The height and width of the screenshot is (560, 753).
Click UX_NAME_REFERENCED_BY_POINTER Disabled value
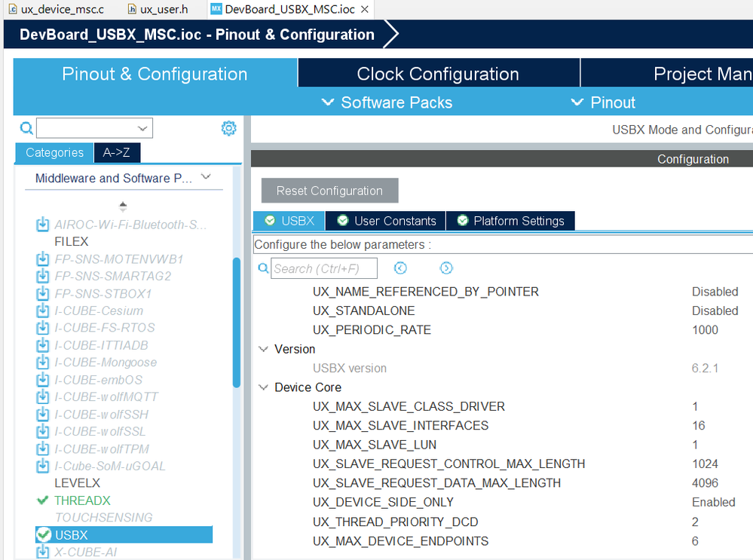[x=715, y=292]
